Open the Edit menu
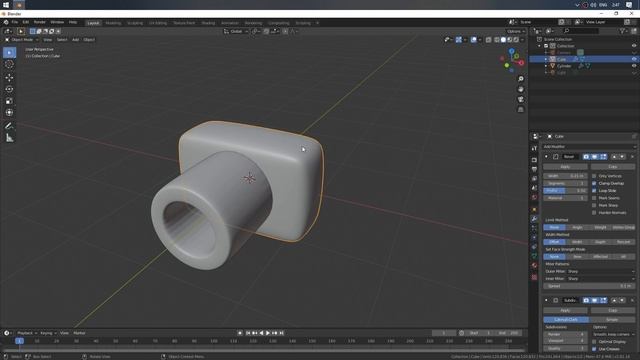The height and width of the screenshot is (360, 640). tap(26, 22)
